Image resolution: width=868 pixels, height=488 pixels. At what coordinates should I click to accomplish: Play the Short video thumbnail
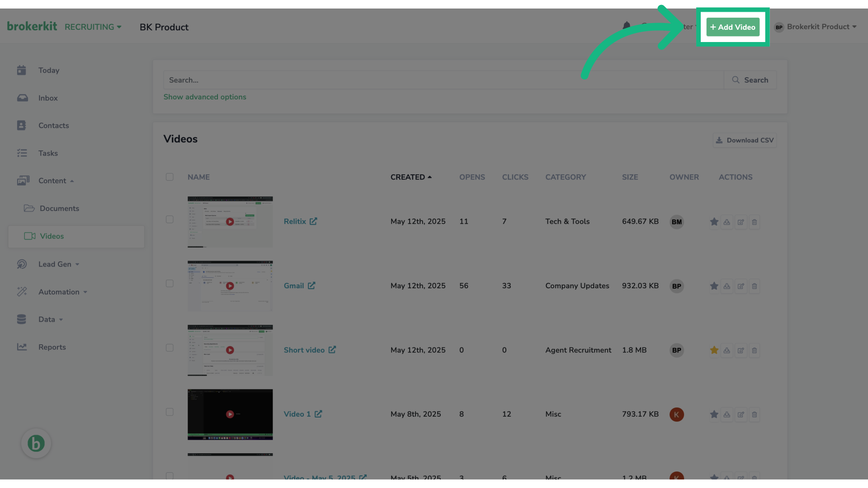coord(230,350)
